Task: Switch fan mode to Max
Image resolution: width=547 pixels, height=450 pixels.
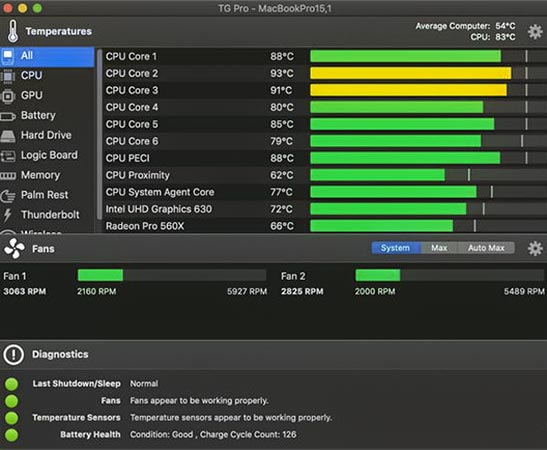Action: (x=439, y=248)
